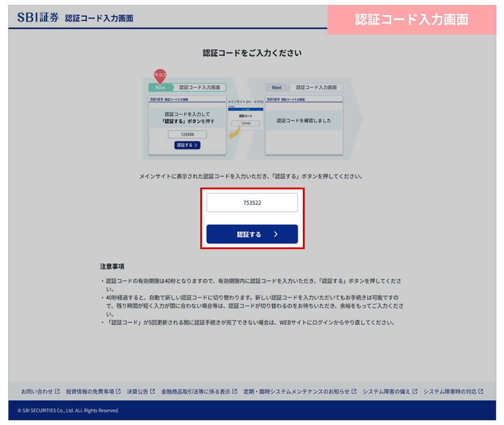
Task: Click external-link icon beside 決算公告
Action: coord(153,392)
